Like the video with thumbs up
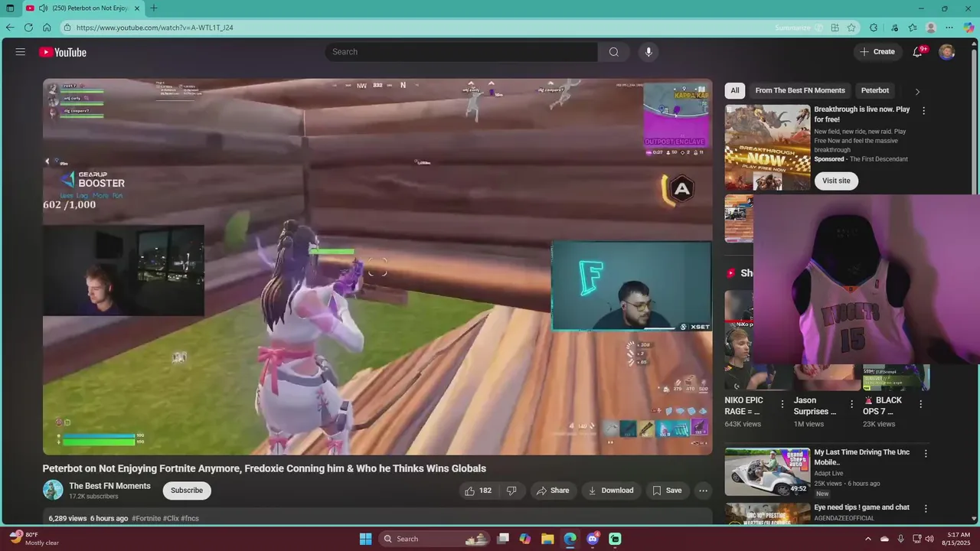980x551 pixels. tap(479, 491)
